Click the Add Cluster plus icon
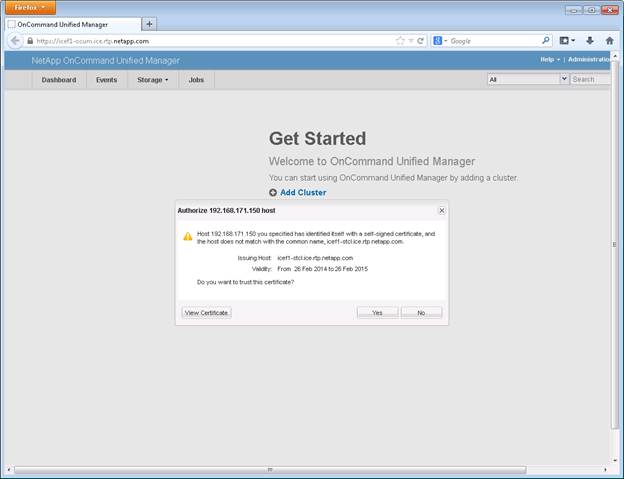624x479 pixels. click(273, 193)
